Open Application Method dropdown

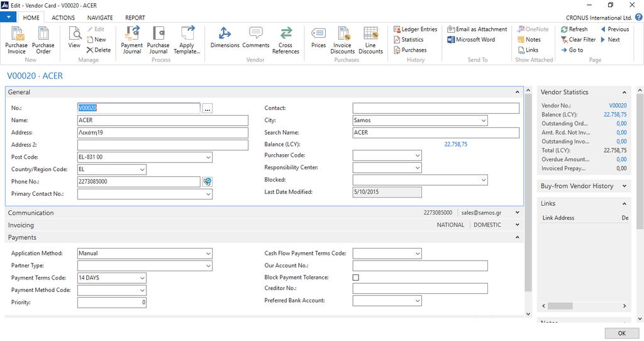208,254
